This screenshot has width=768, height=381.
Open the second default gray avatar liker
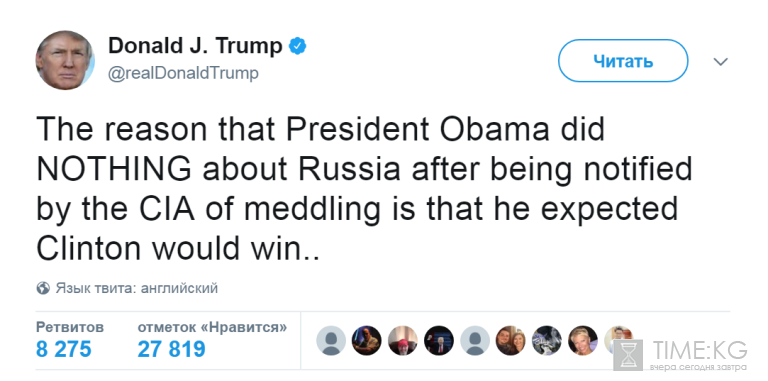click(x=475, y=340)
